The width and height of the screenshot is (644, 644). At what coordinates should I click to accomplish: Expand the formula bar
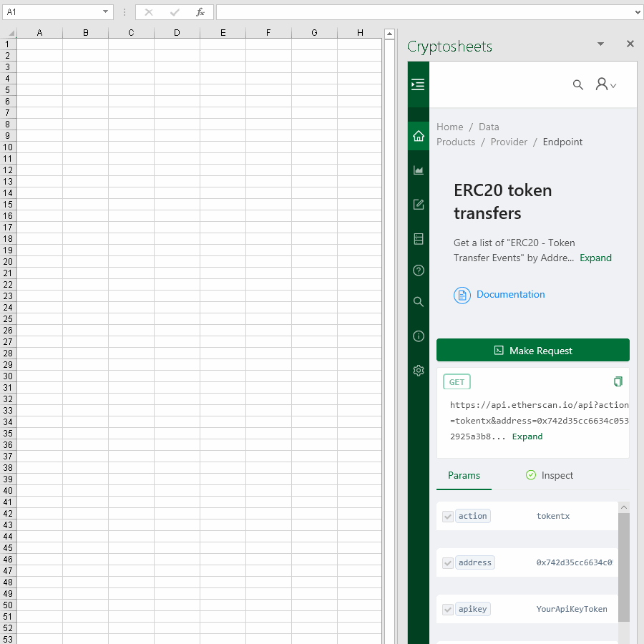coord(638,12)
